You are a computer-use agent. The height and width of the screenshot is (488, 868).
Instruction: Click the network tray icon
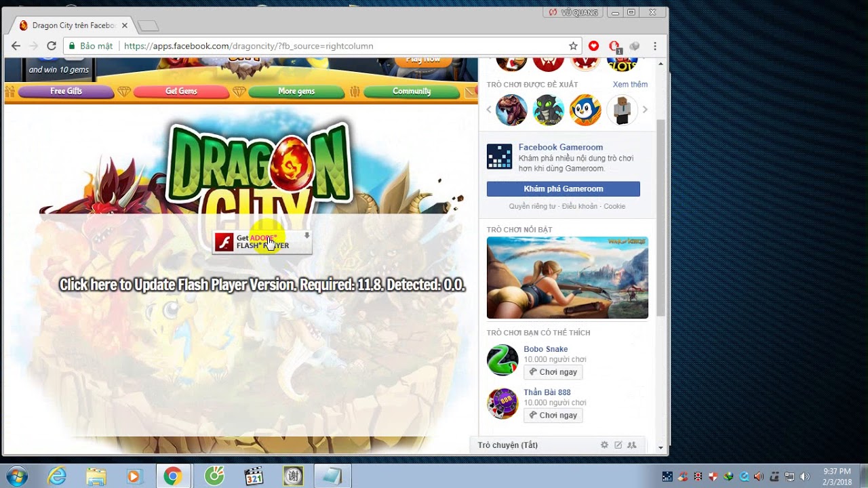click(x=791, y=476)
